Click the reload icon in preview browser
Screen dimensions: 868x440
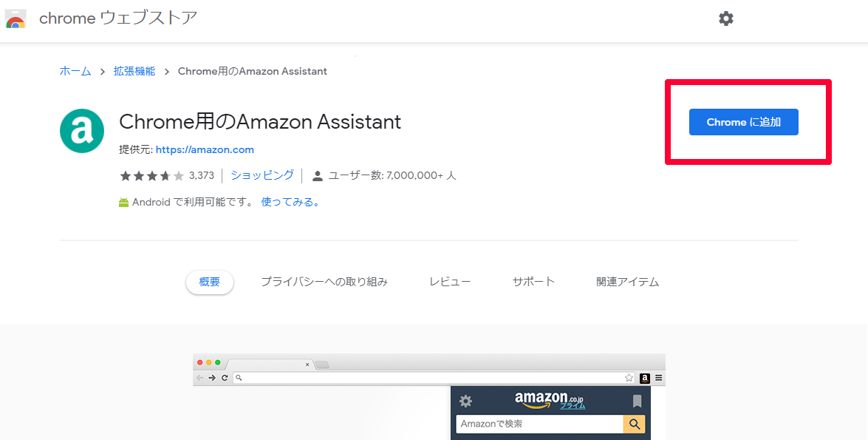(224, 378)
